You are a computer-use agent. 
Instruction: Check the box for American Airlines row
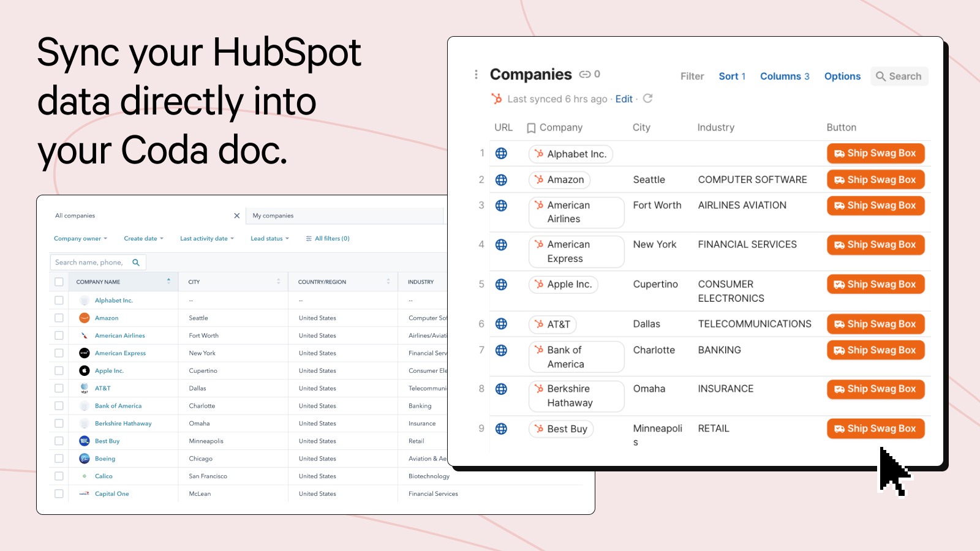coord(59,335)
